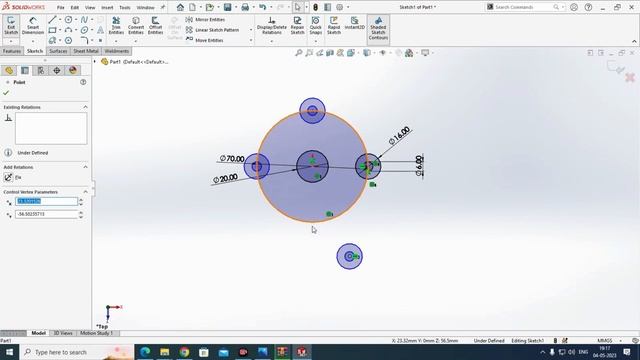Viewport: 640px width, 360px height.
Task: Toggle Instant2D
Action: point(354,23)
